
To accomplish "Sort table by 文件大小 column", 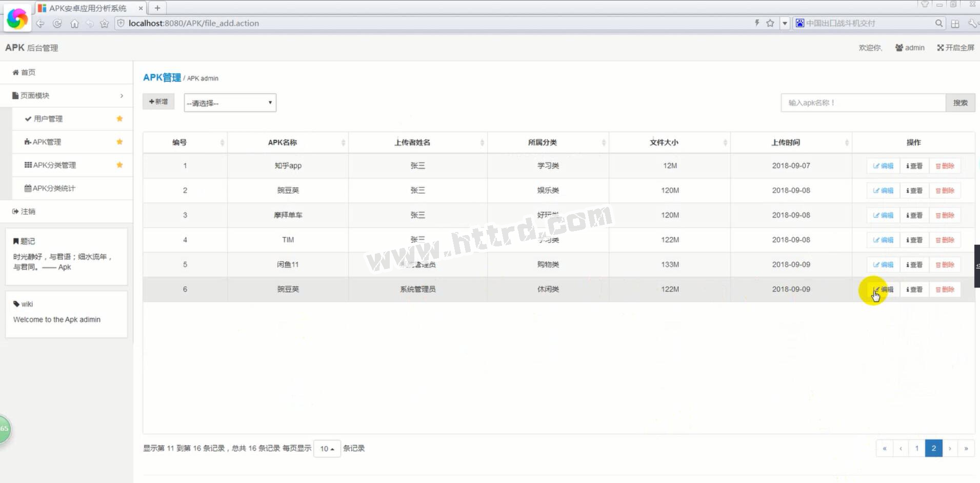I will 669,142.
